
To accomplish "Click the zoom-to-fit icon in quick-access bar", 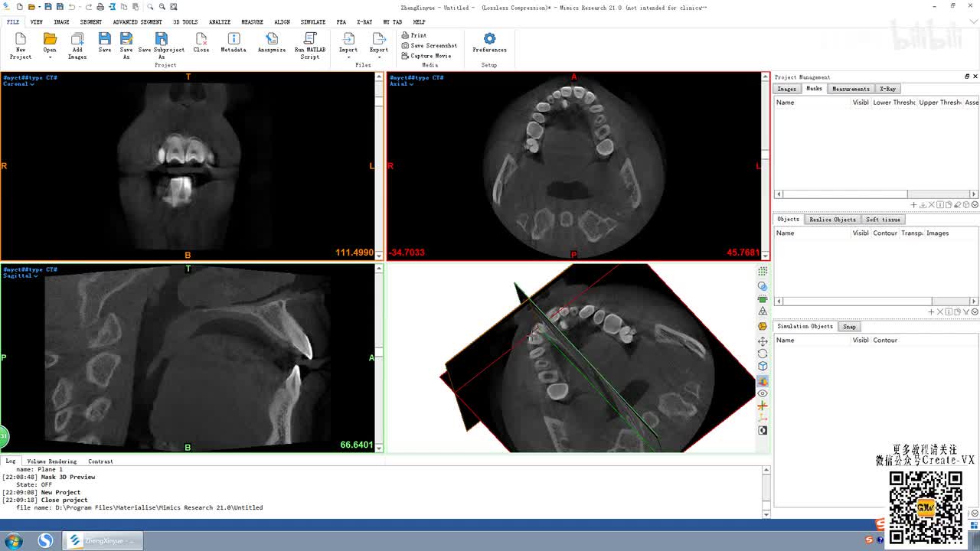I will click(x=175, y=7).
